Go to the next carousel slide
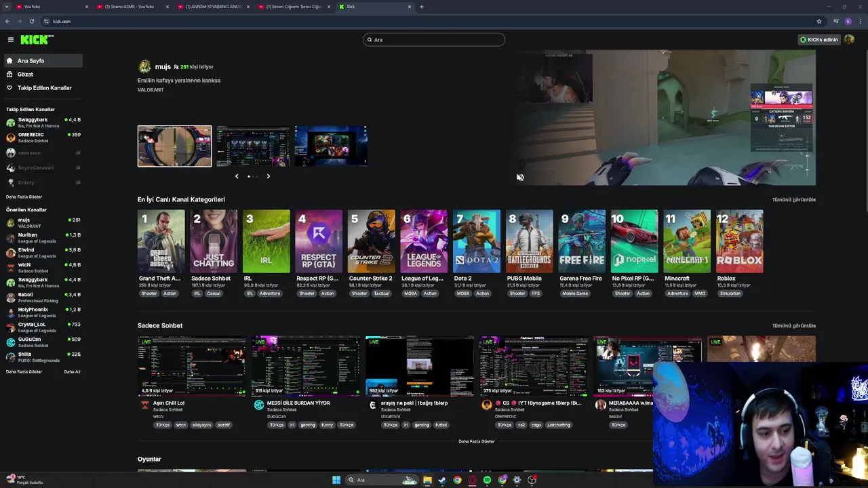 [268, 176]
